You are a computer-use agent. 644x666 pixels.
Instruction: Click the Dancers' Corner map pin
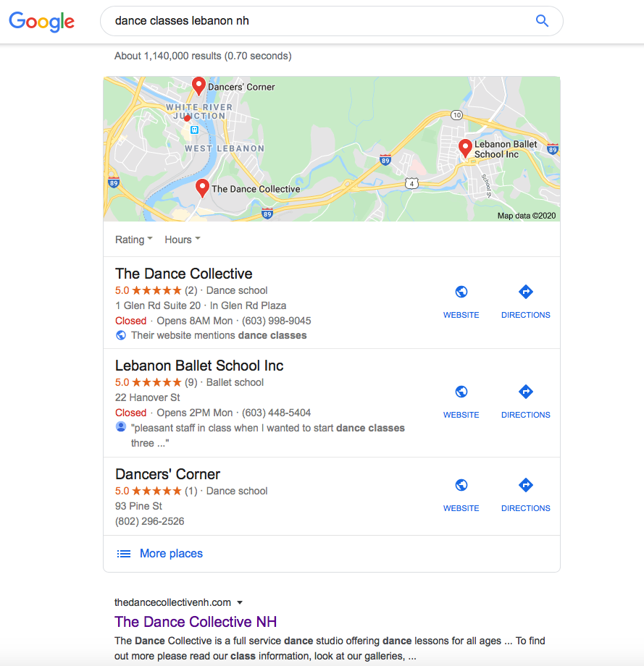click(198, 86)
